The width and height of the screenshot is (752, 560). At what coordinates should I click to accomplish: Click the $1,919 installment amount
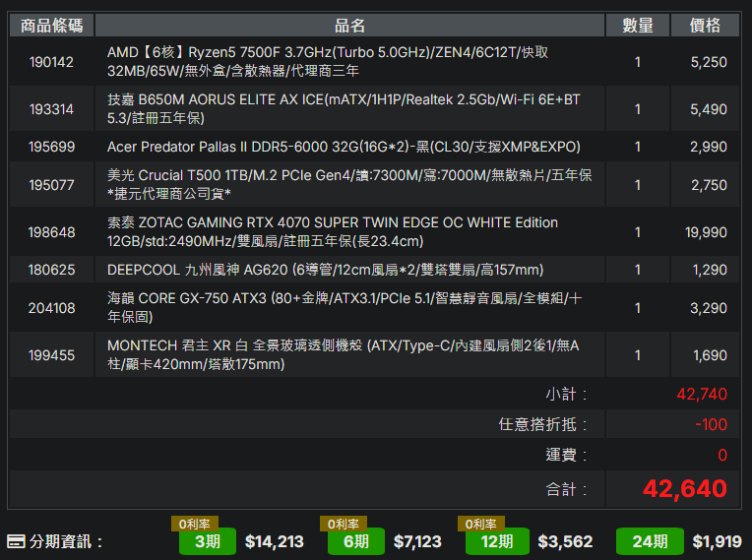point(717,541)
